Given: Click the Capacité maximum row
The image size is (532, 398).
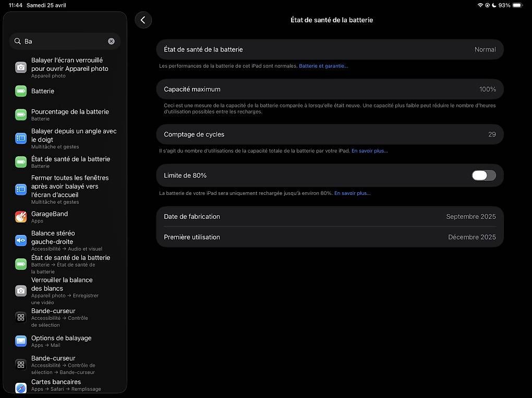Looking at the screenshot, I should pyautogui.click(x=330, y=89).
